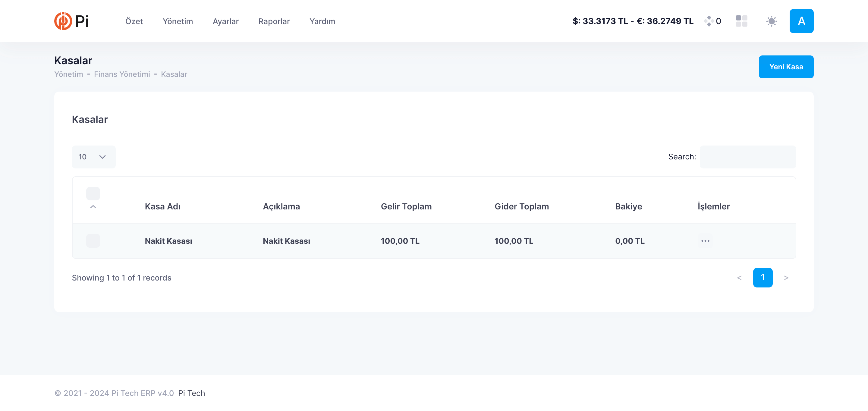
Task: Open the Yönetim menu
Action: click(178, 21)
